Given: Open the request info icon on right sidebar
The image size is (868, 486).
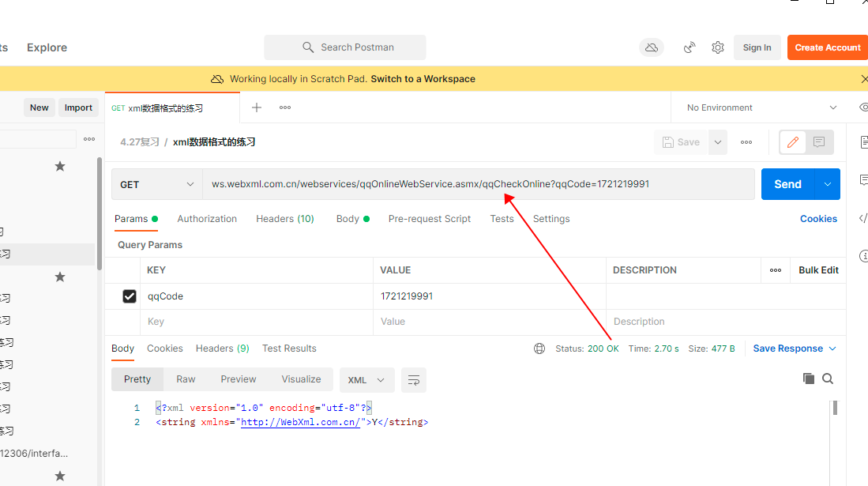Looking at the screenshot, I should pos(863,256).
